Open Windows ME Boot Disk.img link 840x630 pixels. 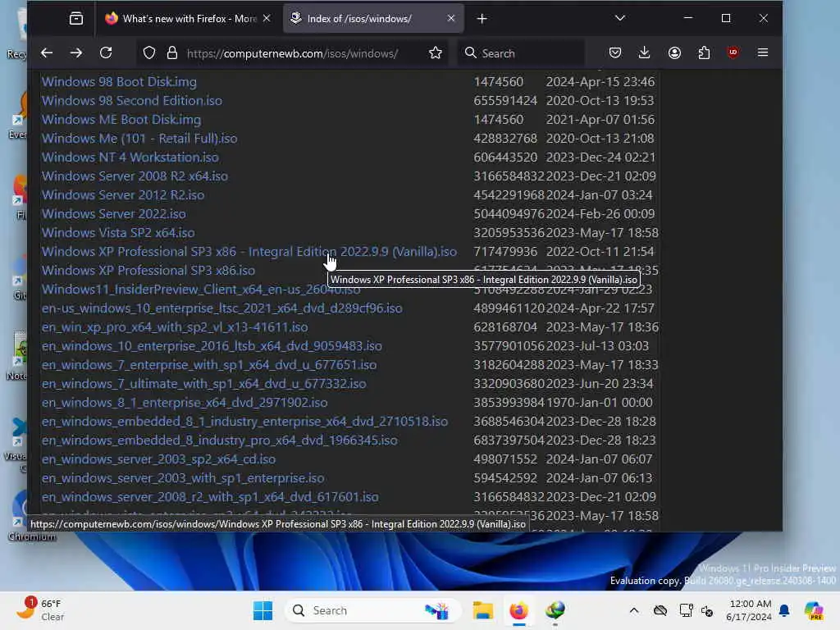(x=121, y=120)
